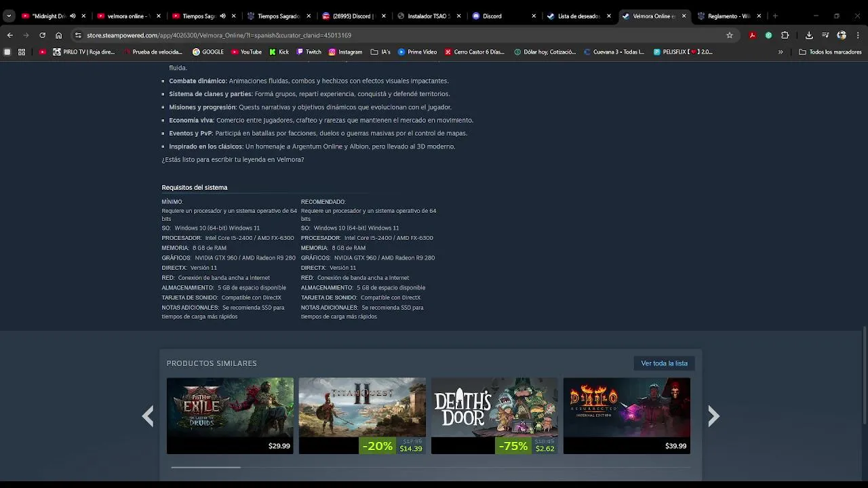The height and width of the screenshot is (488, 868).
Task: Show hidden bookmarks with the double chevron
Action: pyautogui.click(x=781, y=52)
